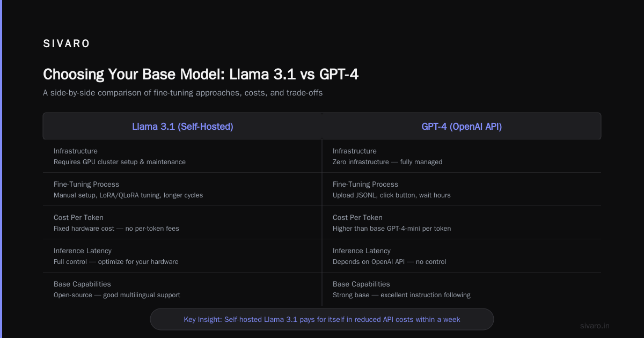Click 'Requires GPU cluster setup & maintenance'

(120, 162)
